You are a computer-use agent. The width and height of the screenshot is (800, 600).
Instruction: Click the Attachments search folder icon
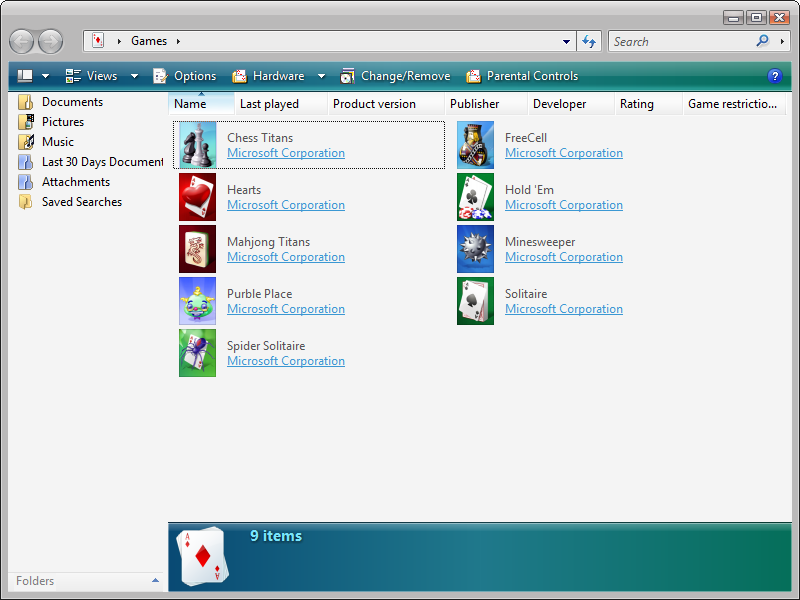[26, 182]
